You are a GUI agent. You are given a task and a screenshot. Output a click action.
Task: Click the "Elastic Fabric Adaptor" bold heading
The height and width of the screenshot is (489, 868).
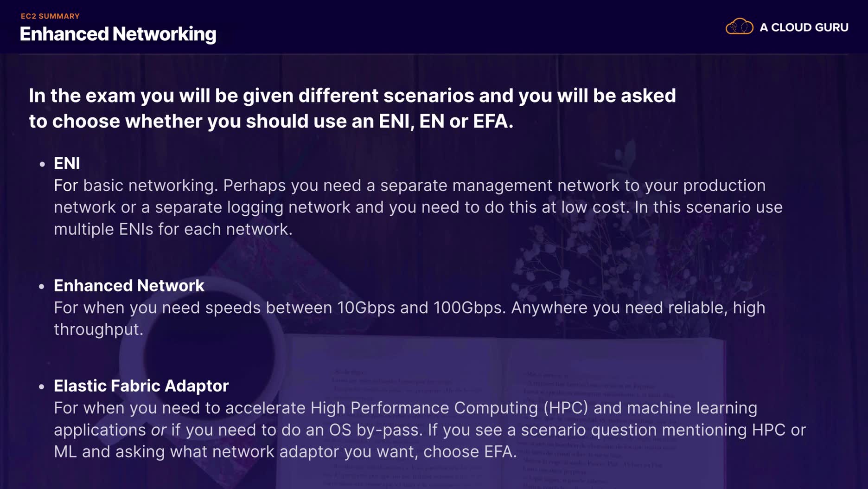tap(141, 386)
